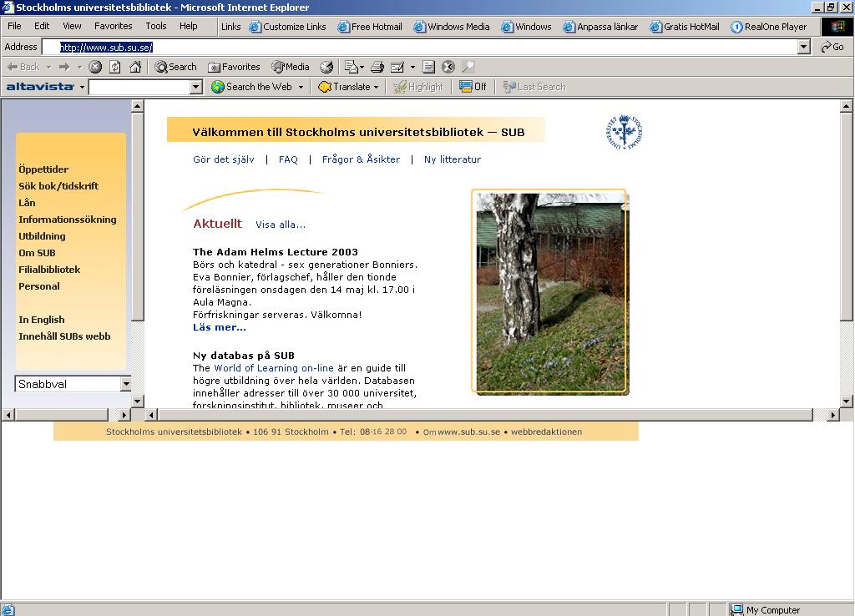Open the View menu
This screenshot has width=855, height=616.
(72, 26)
